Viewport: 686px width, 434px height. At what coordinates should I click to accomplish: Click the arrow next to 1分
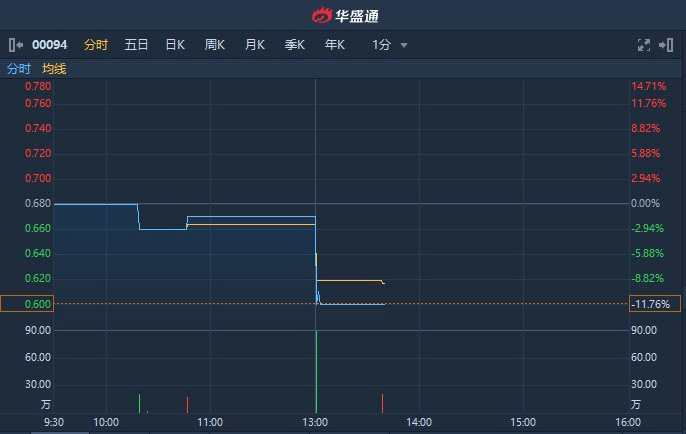404,46
